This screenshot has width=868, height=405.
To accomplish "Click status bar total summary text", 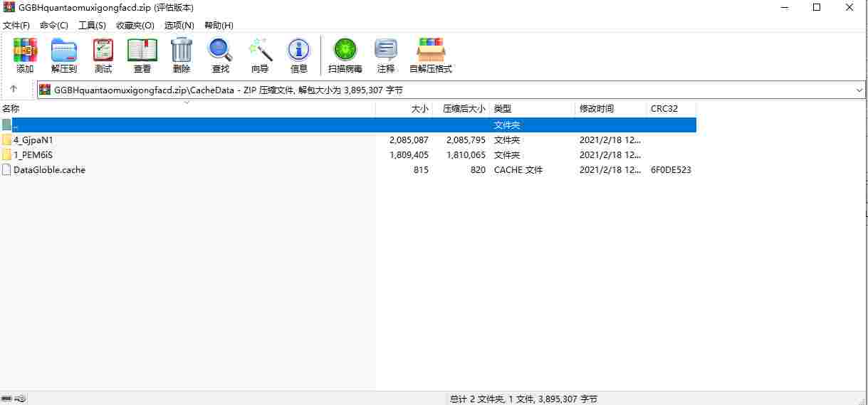I will pyautogui.click(x=523, y=399).
